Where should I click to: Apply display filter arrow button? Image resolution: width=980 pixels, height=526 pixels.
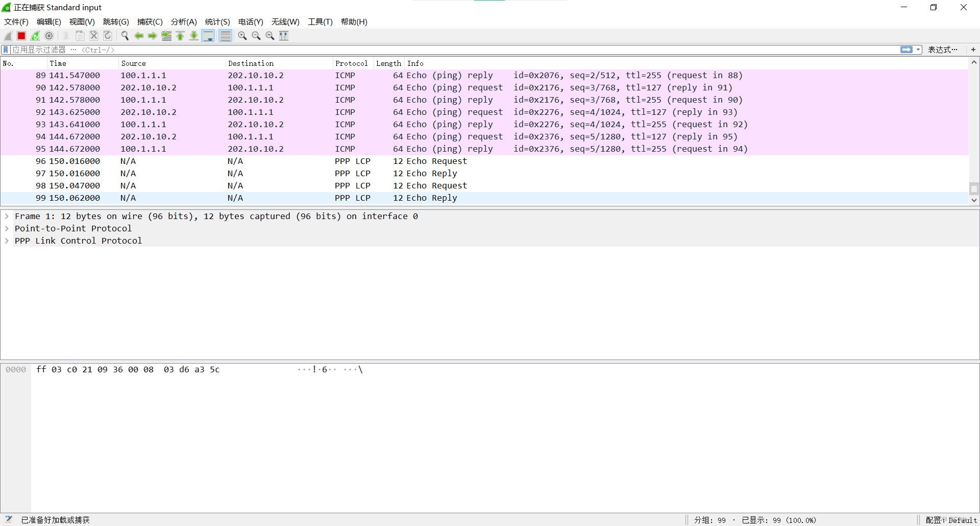[x=906, y=50]
